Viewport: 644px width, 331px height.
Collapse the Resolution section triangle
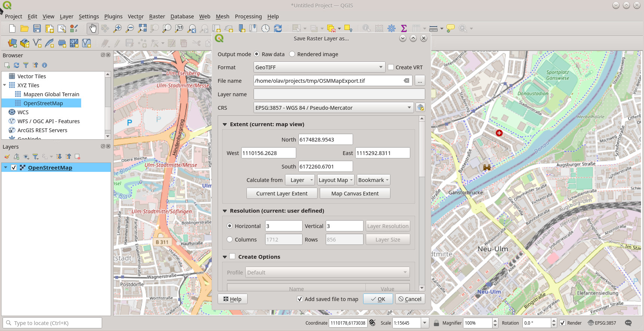[225, 211]
